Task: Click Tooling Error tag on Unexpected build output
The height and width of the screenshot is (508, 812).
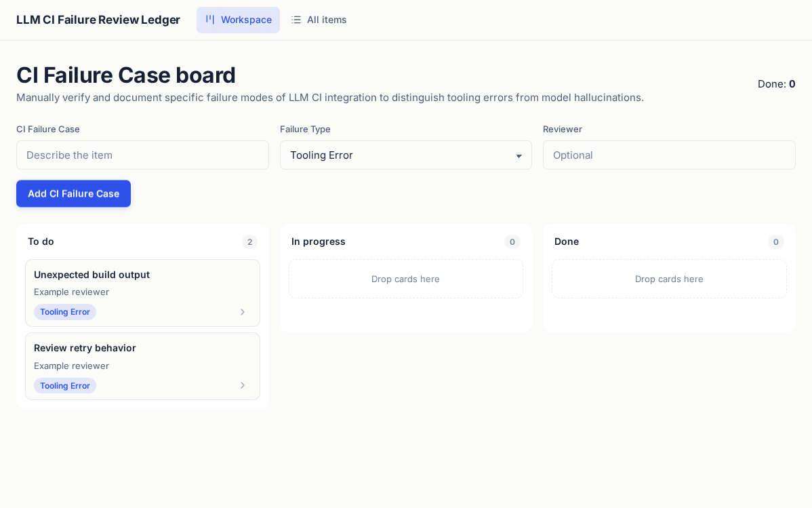Action: [x=65, y=312]
